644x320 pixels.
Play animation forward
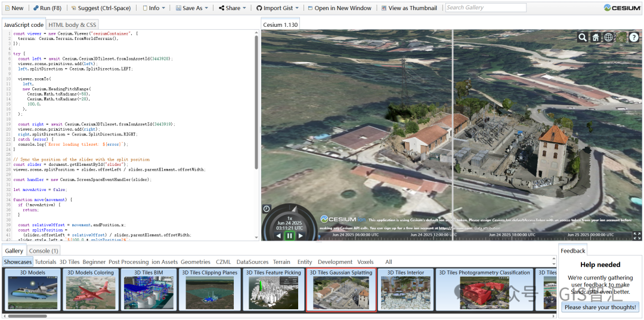(301, 236)
